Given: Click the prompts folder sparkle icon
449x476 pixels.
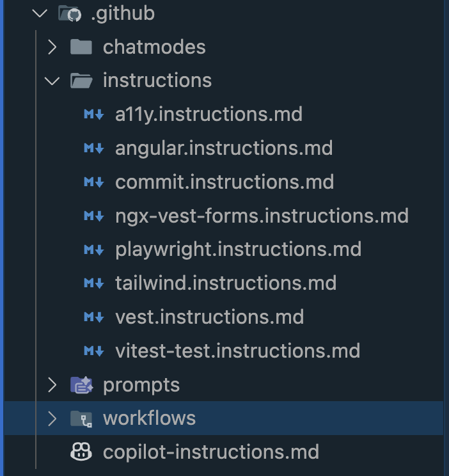Looking at the screenshot, I should coord(81,385).
